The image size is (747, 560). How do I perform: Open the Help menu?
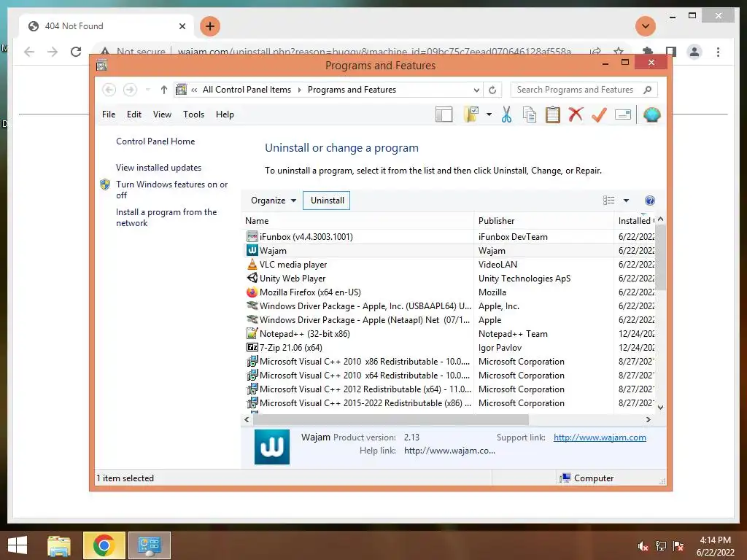pyautogui.click(x=225, y=114)
